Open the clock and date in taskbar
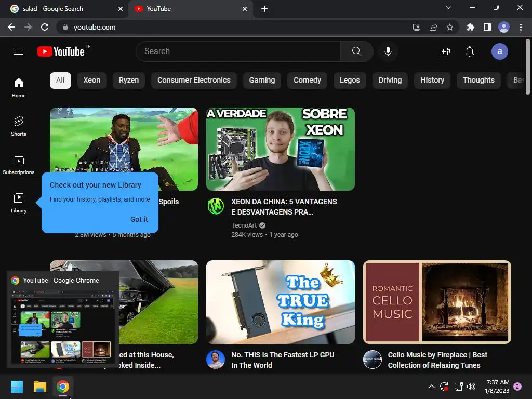The height and width of the screenshot is (399, 532). coord(497,387)
